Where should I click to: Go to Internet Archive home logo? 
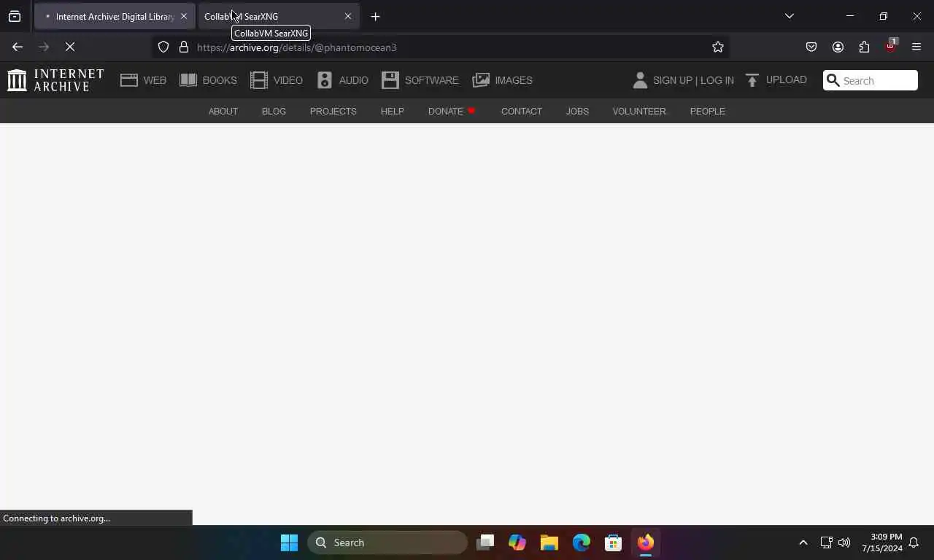(x=55, y=80)
